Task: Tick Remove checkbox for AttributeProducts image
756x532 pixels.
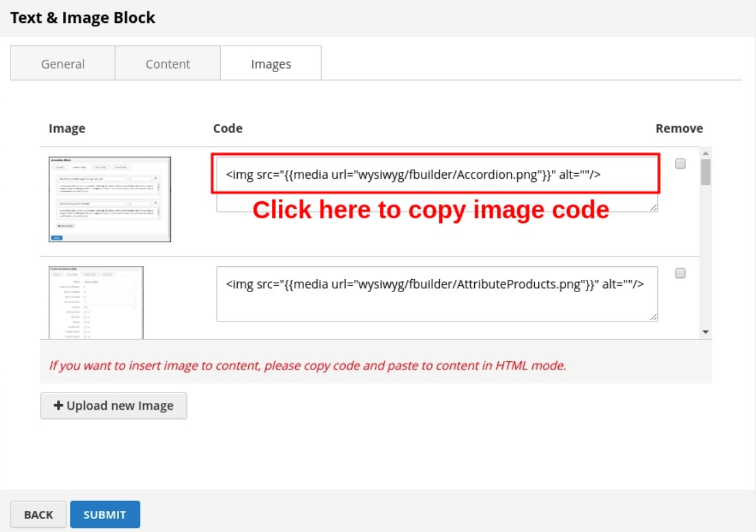Action: pyautogui.click(x=680, y=273)
